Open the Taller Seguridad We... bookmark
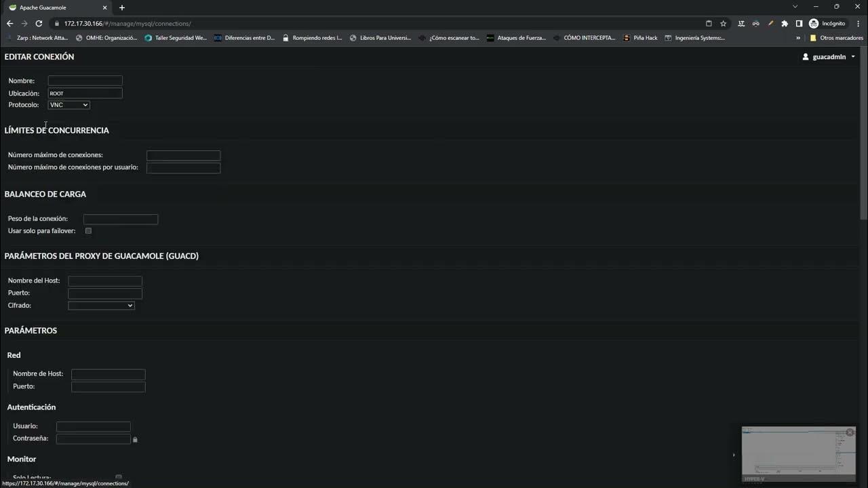 176,38
